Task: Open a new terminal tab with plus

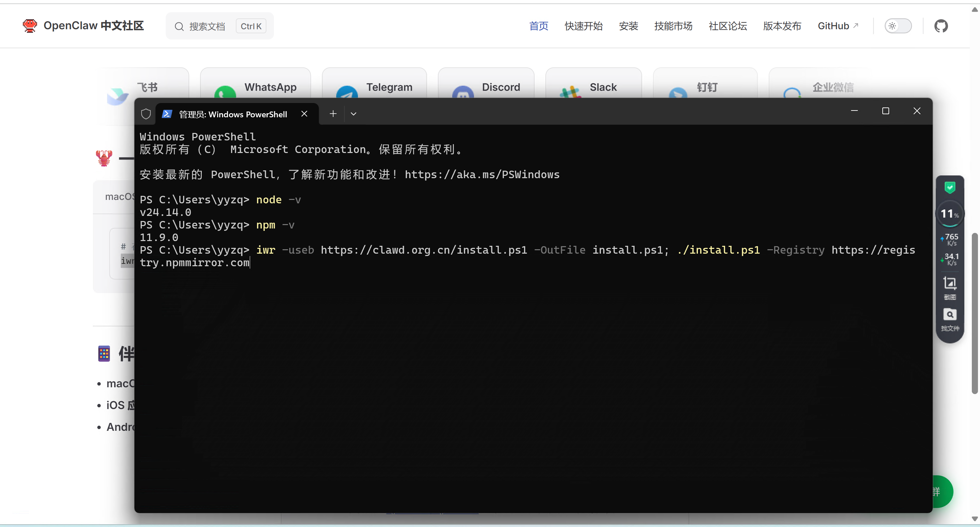Action: point(333,114)
